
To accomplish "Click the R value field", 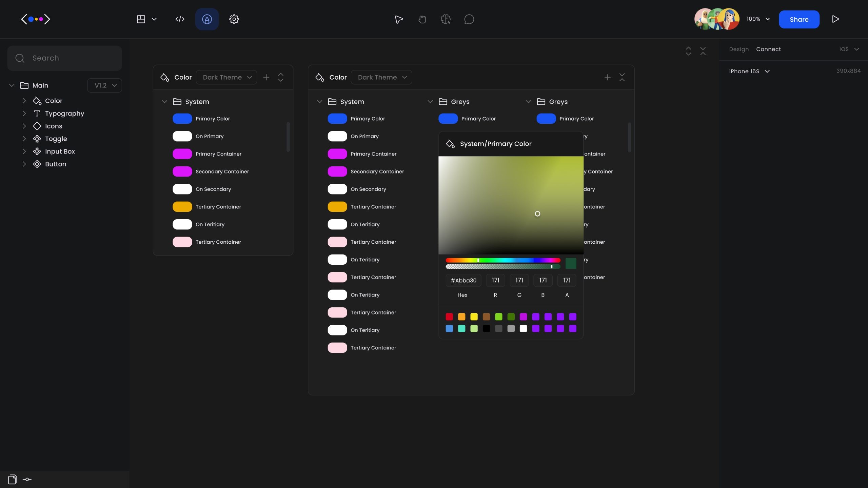I will (x=495, y=280).
